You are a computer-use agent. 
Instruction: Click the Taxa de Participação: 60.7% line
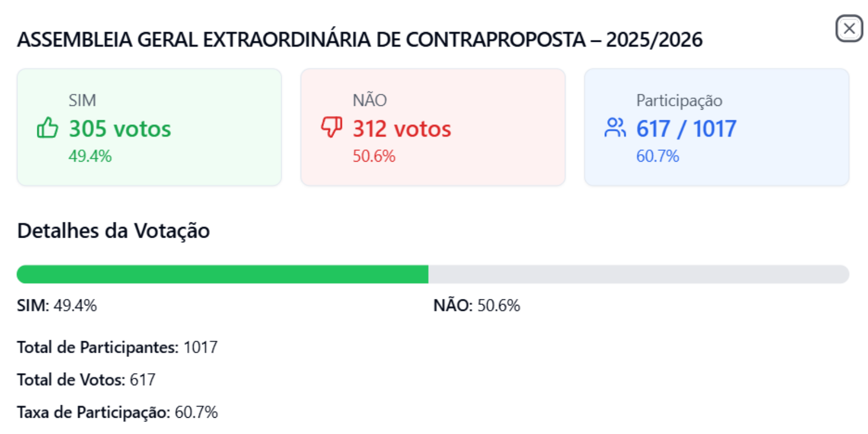coord(117,412)
